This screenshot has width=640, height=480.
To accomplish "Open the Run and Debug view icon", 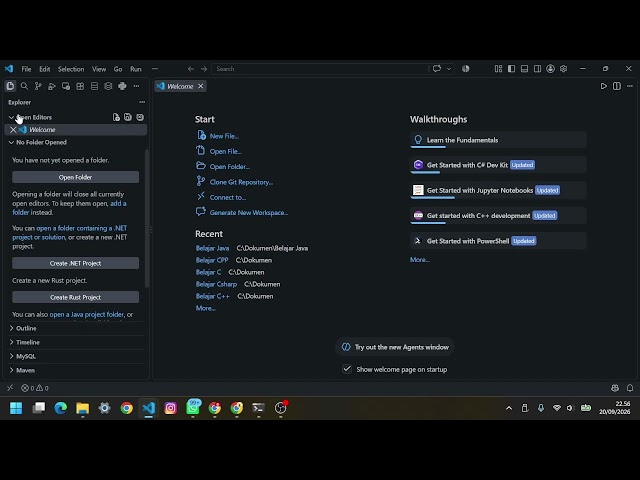I will click(52, 86).
